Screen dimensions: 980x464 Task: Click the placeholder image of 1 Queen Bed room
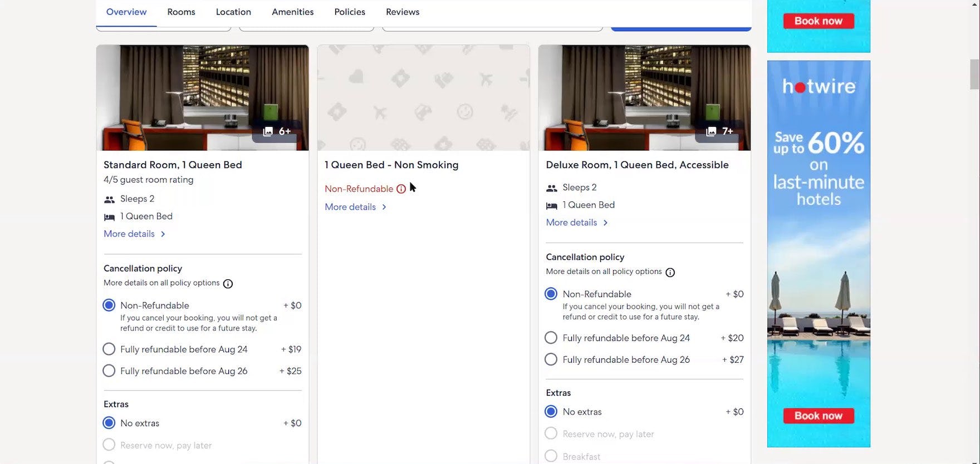423,98
